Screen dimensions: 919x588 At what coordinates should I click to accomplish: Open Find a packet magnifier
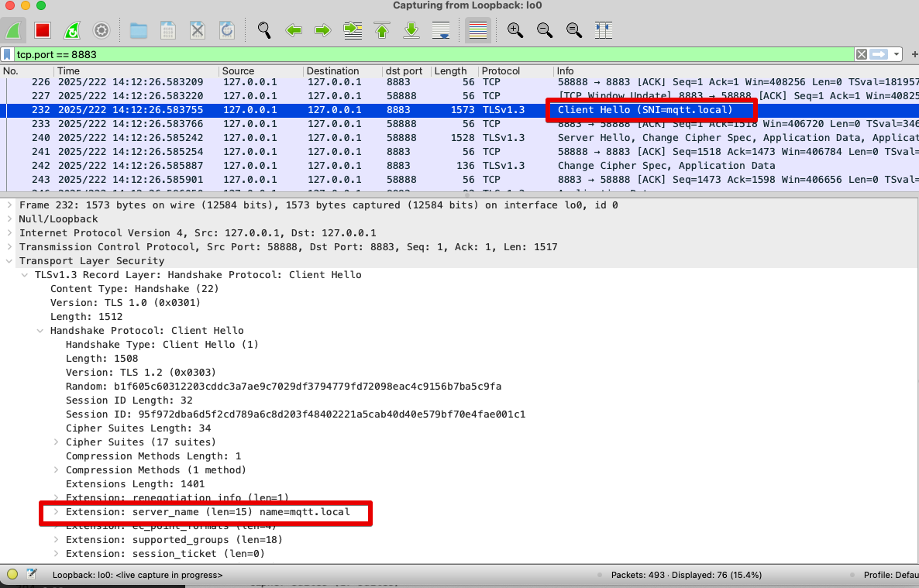(x=264, y=30)
